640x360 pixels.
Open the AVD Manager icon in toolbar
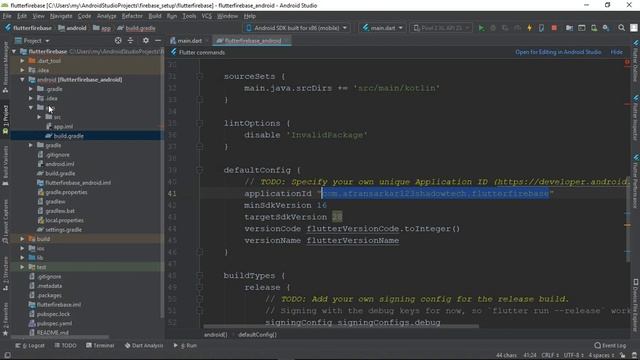(594, 28)
